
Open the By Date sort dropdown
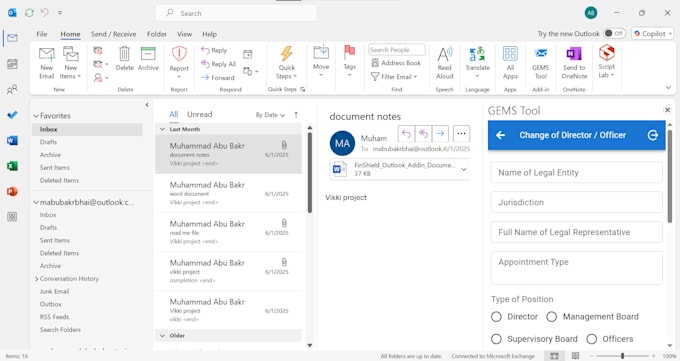pos(270,115)
